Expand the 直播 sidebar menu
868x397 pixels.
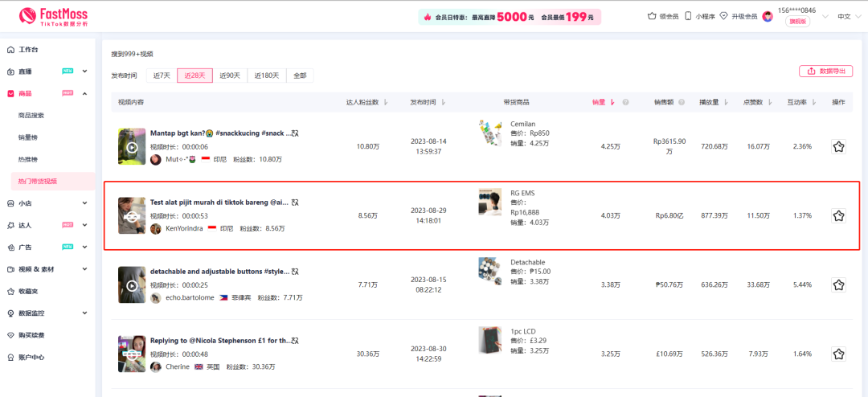coord(84,72)
